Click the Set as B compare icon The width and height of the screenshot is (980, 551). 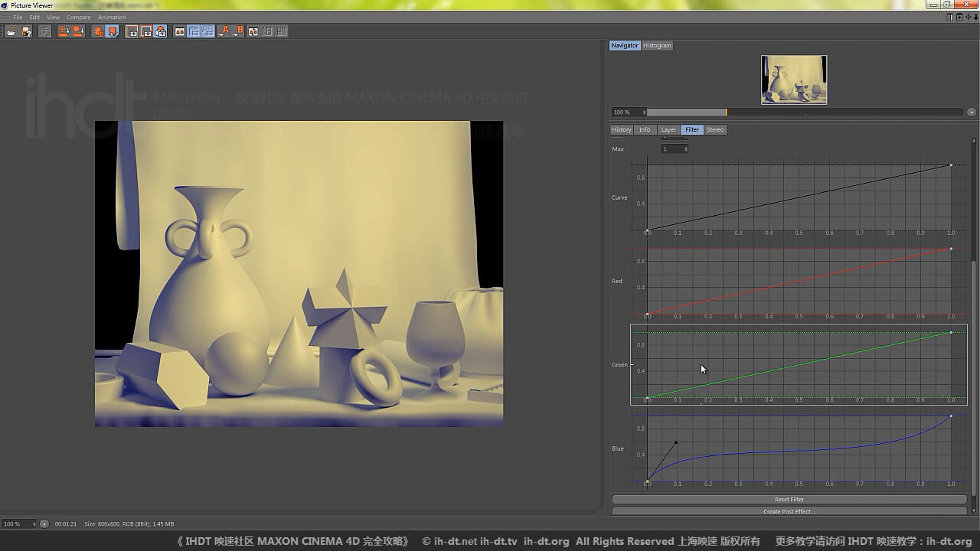(x=238, y=31)
